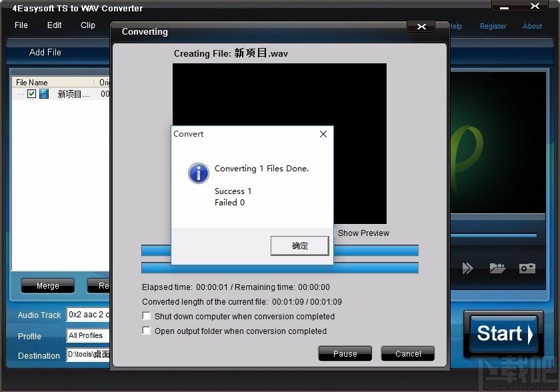
Task: Uncheck the 新项目 file checkbox
Action: 31,94
